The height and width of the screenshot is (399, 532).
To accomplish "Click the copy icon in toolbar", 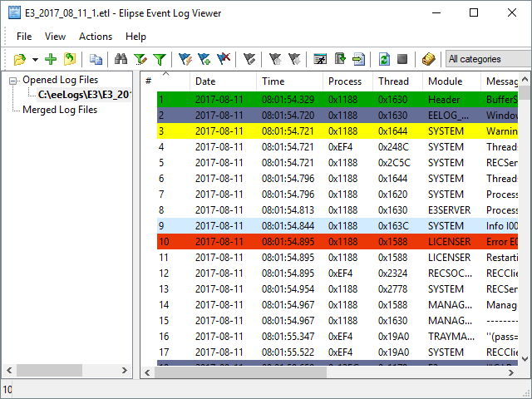I will click(x=96, y=59).
